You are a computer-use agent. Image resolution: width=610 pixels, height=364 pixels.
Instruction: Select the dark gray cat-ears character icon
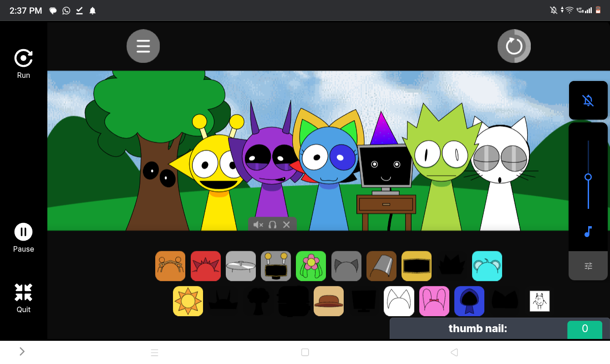click(x=346, y=266)
